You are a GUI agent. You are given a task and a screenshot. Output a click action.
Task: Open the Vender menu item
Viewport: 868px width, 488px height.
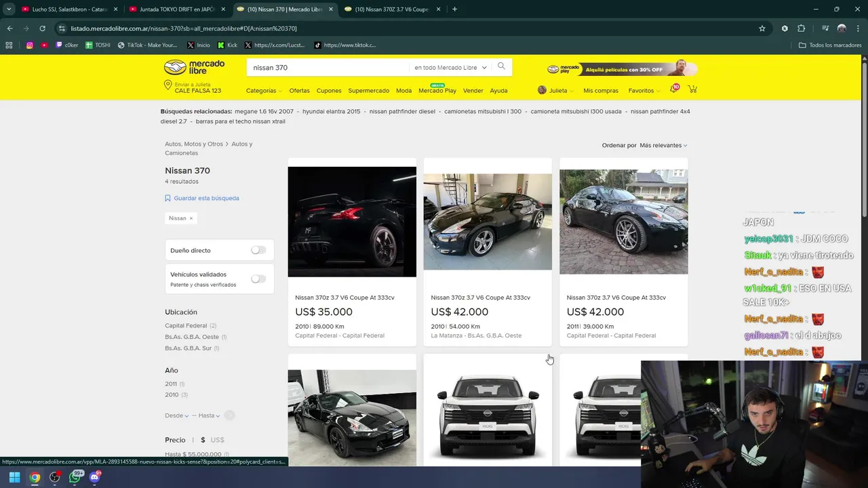pyautogui.click(x=473, y=91)
